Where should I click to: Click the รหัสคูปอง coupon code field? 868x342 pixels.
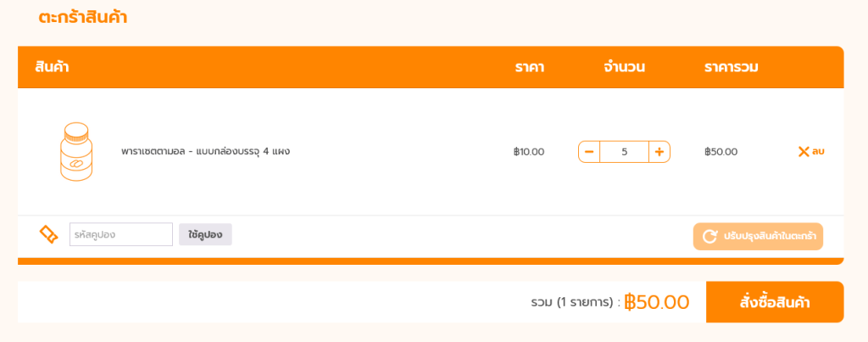(x=121, y=234)
